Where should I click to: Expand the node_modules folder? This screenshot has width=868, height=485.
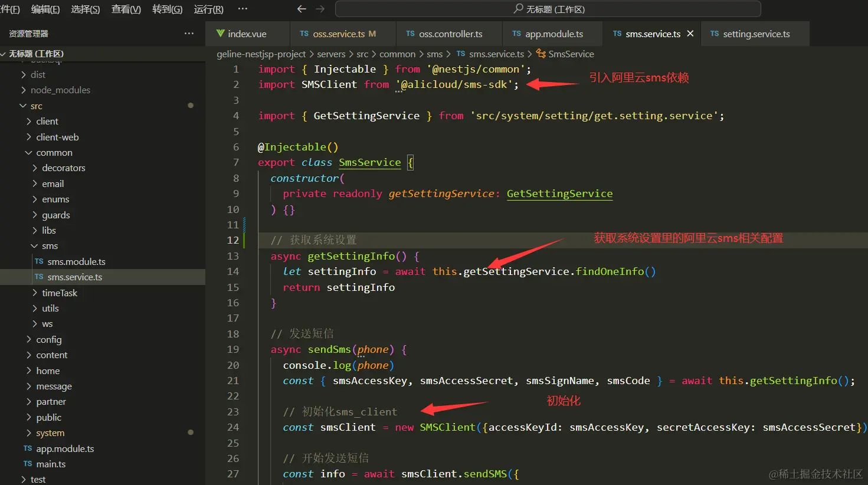coord(24,90)
